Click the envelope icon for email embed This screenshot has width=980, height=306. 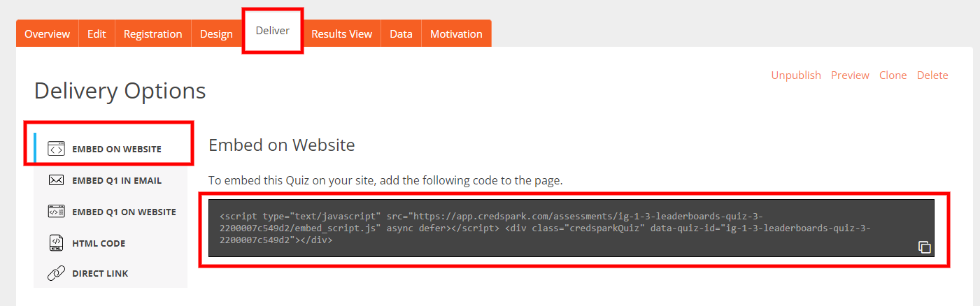56,180
